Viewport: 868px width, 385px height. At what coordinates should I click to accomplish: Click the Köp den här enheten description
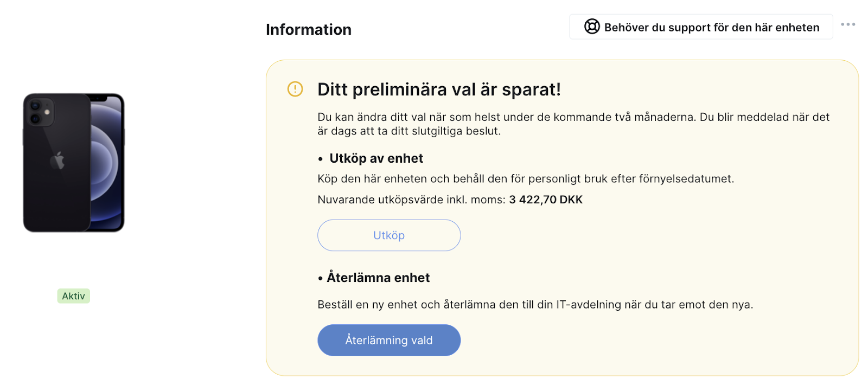tap(526, 179)
